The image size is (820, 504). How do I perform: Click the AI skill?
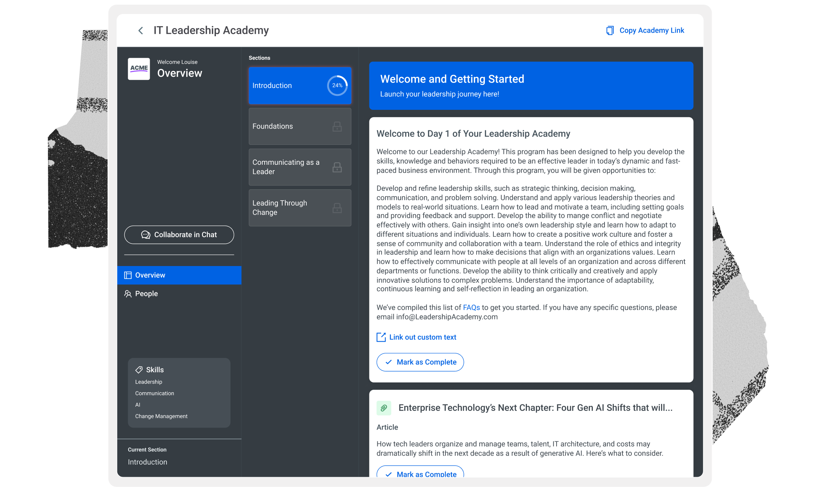[138, 405]
